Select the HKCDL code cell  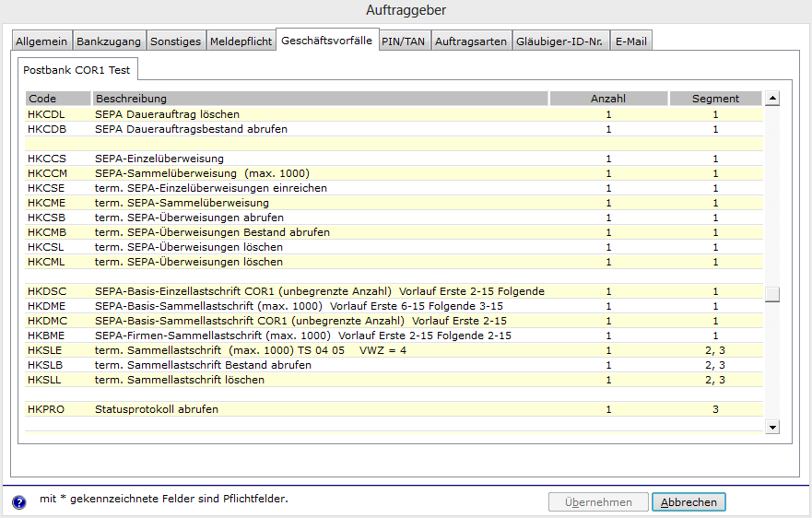click(x=46, y=114)
